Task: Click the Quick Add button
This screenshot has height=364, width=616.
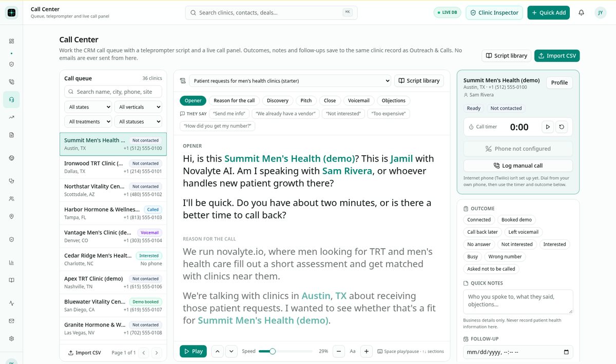Action: (548, 13)
